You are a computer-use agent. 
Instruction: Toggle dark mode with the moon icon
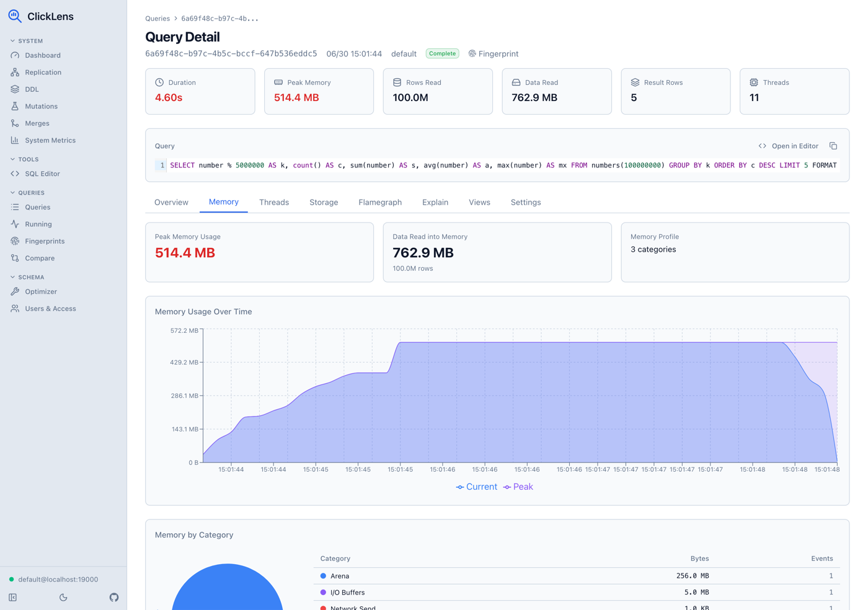click(x=63, y=598)
